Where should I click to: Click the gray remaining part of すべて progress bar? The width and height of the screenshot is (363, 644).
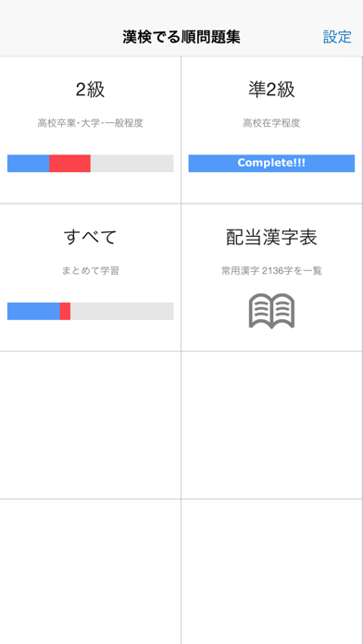pos(121,311)
